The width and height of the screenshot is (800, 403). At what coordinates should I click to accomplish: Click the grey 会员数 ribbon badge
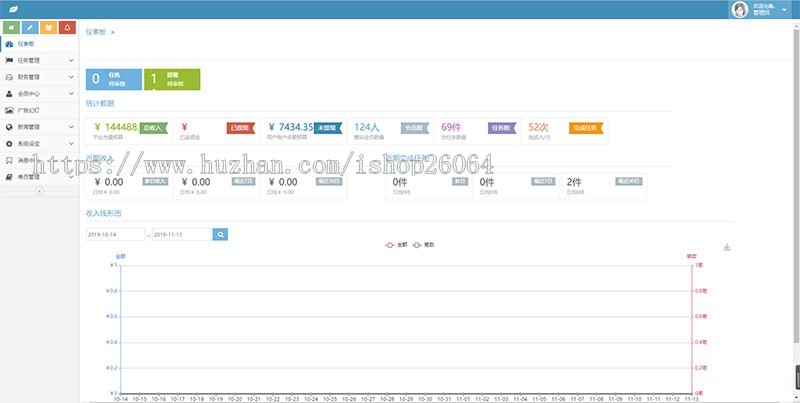[415, 128]
